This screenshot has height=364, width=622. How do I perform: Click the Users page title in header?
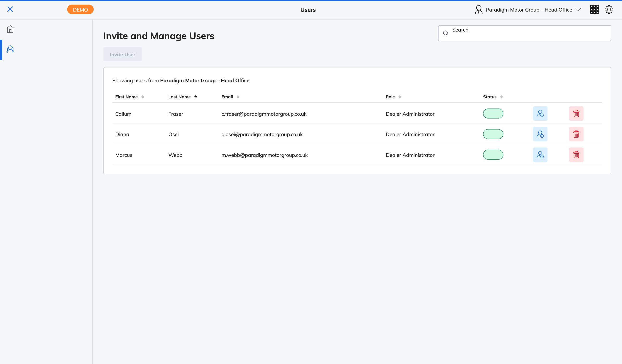(x=308, y=10)
